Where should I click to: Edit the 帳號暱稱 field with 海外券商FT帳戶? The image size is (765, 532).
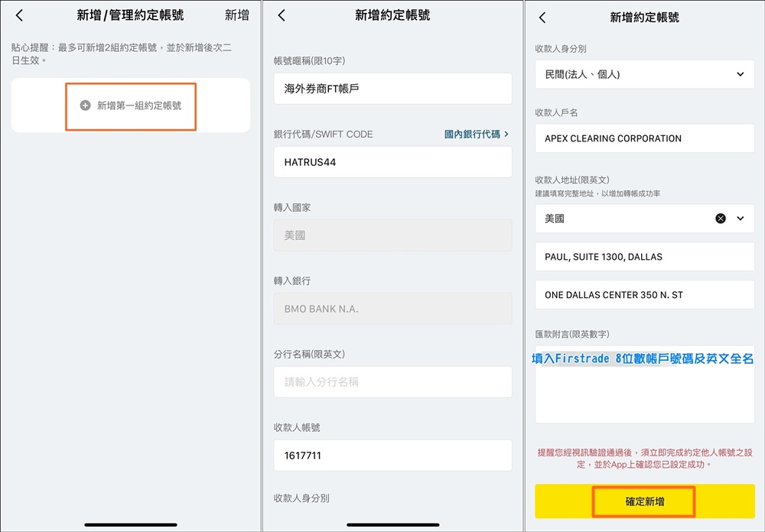point(392,89)
